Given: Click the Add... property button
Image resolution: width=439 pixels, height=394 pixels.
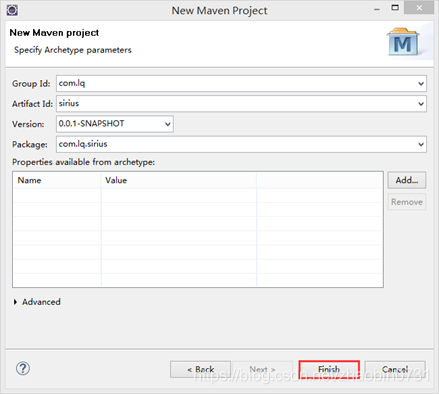Looking at the screenshot, I should point(407,180).
